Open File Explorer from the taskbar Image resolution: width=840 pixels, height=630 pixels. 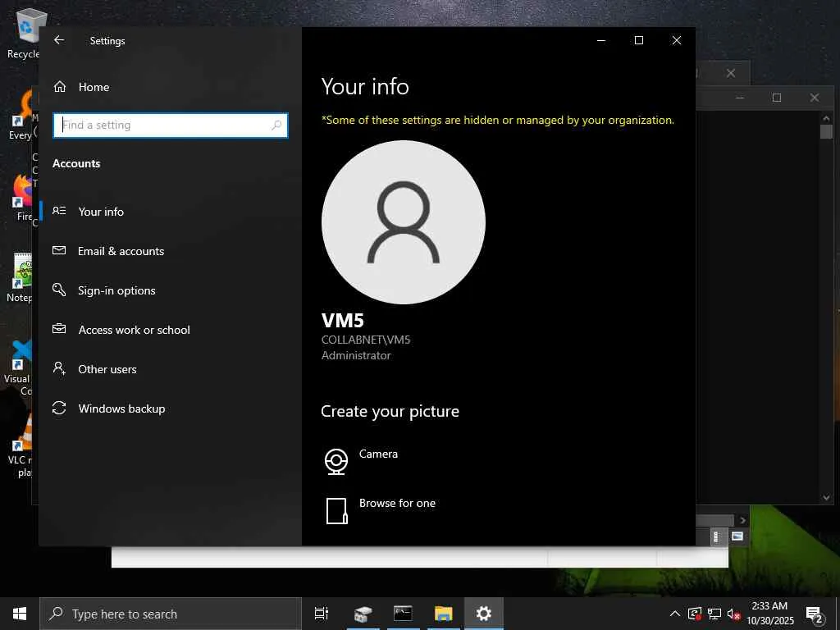[444, 614]
